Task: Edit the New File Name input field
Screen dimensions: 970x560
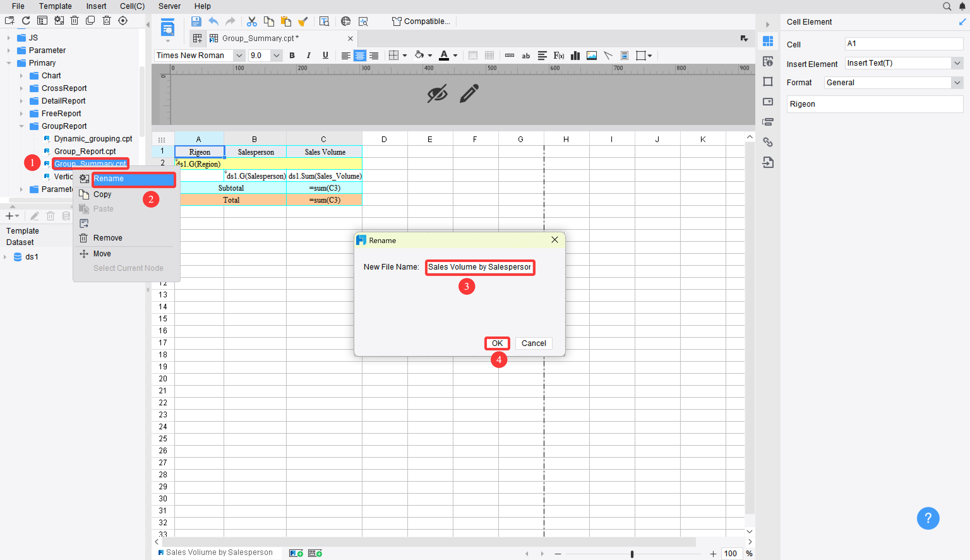Action: point(479,267)
